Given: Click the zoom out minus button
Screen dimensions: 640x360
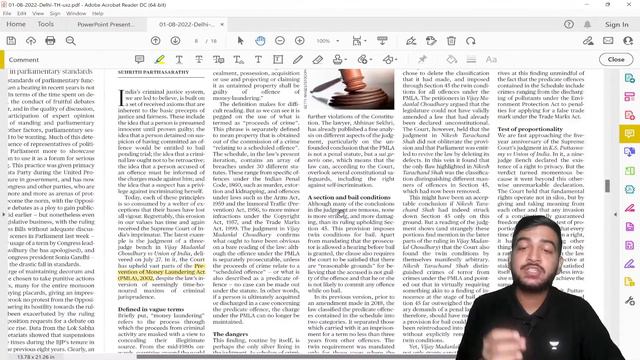Looking at the screenshot, I should point(280,41).
